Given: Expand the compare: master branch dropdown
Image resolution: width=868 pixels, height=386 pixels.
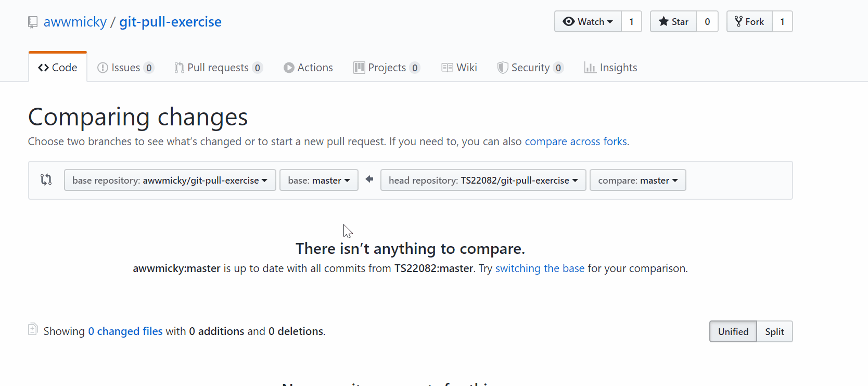Looking at the screenshot, I should click(x=638, y=180).
